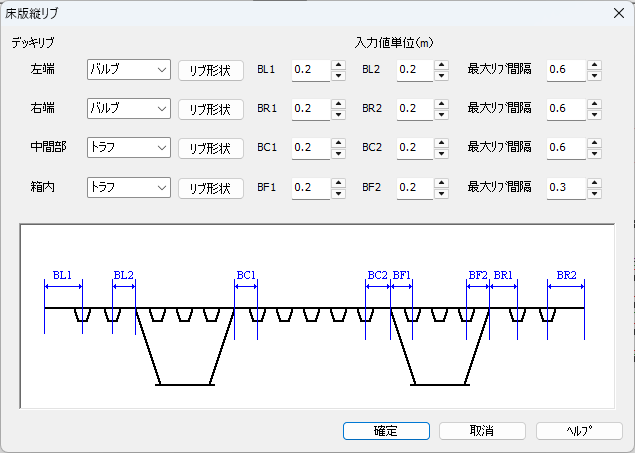
Task: Click 右端 最大リブ間隔 value field
Action: 567,109
